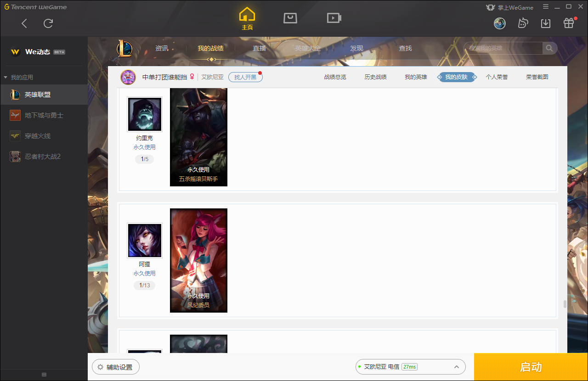
Task: Select 忍者村大战2 in the sidebar
Action: (x=44, y=157)
